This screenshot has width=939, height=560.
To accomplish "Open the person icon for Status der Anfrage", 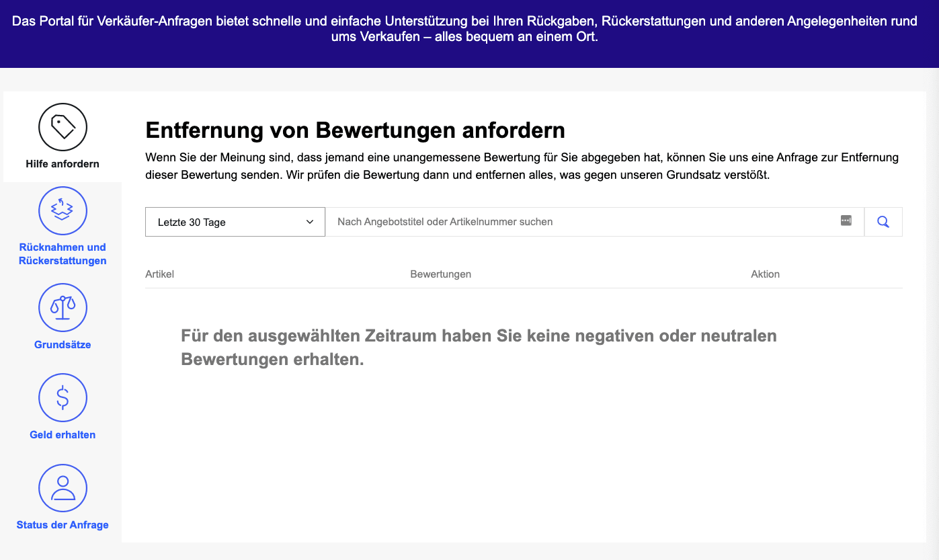I will [x=63, y=488].
